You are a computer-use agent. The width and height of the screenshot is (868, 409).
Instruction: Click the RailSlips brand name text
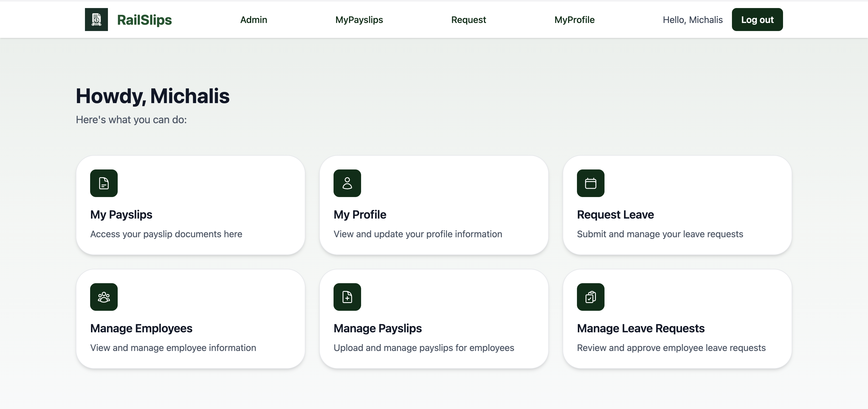144,19
